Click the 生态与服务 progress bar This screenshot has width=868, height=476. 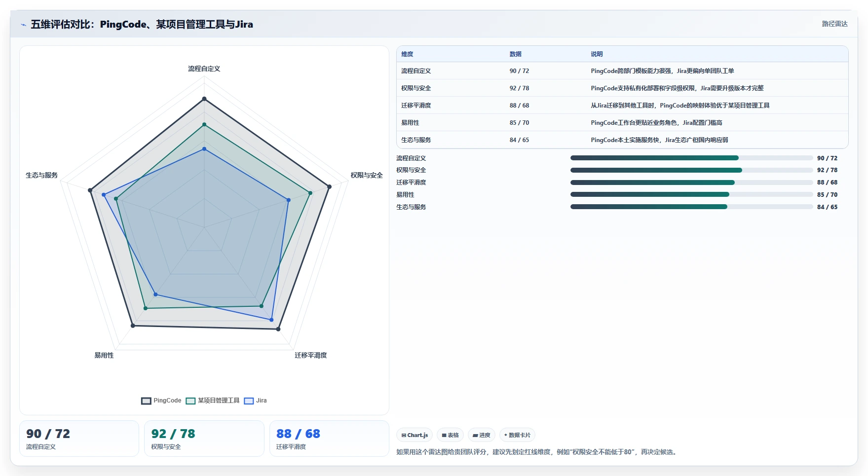tap(691, 207)
